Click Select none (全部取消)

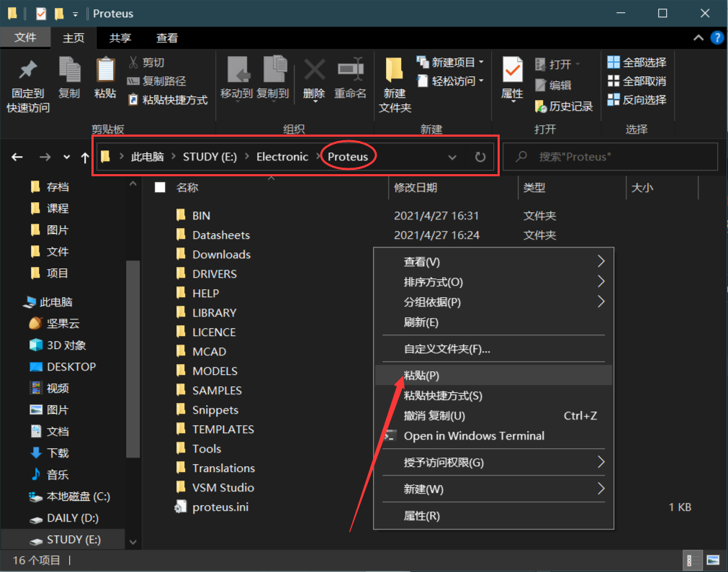point(637,81)
